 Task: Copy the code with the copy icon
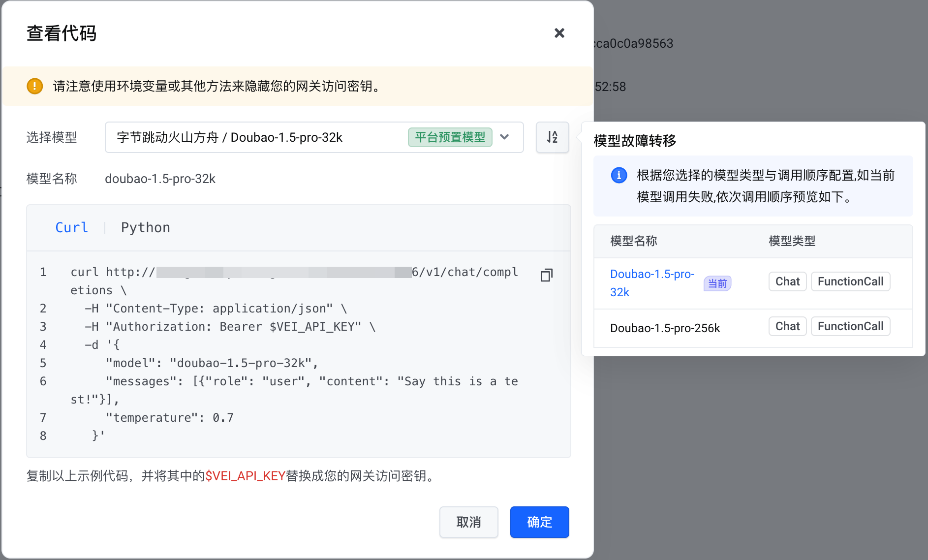click(x=547, y=275)
